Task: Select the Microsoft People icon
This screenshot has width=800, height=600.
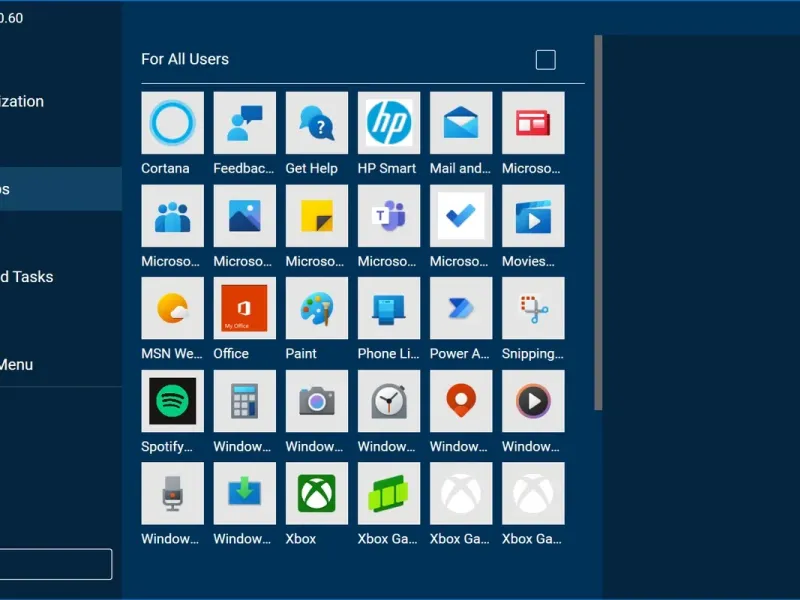Action: (172, 216)
